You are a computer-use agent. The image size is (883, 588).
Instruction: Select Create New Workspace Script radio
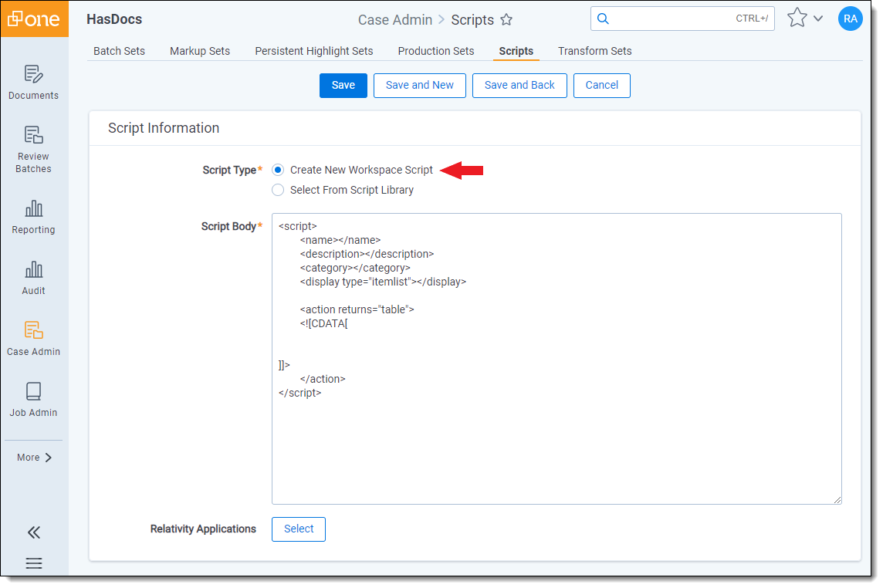pyautogui.click(x=278, y=170)
